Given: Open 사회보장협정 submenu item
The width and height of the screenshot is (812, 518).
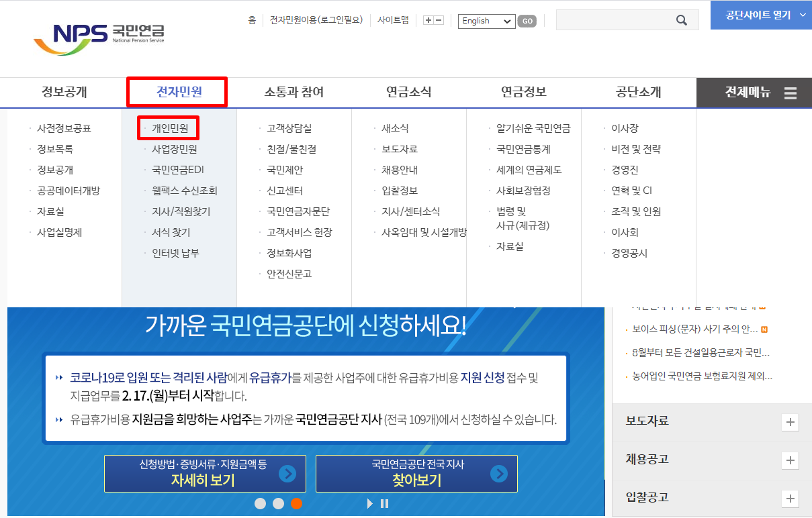Looking at the screenshot, I should click(523, 191).
